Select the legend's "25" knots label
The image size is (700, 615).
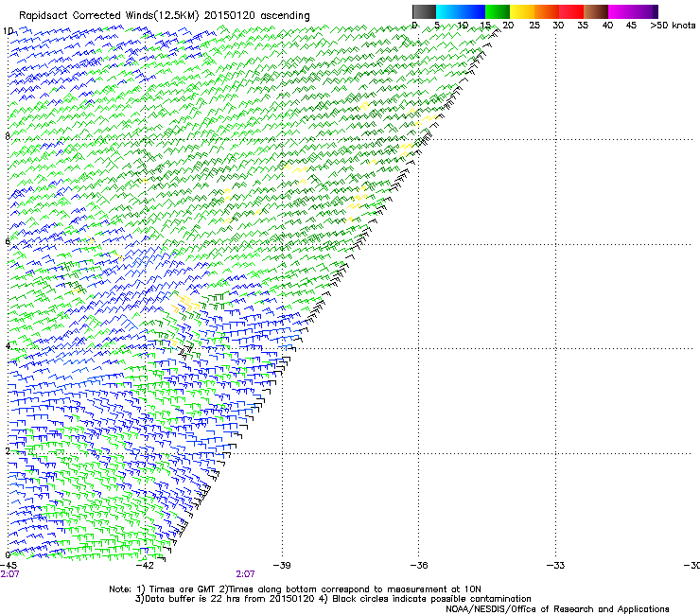click(x=534, y=26)
